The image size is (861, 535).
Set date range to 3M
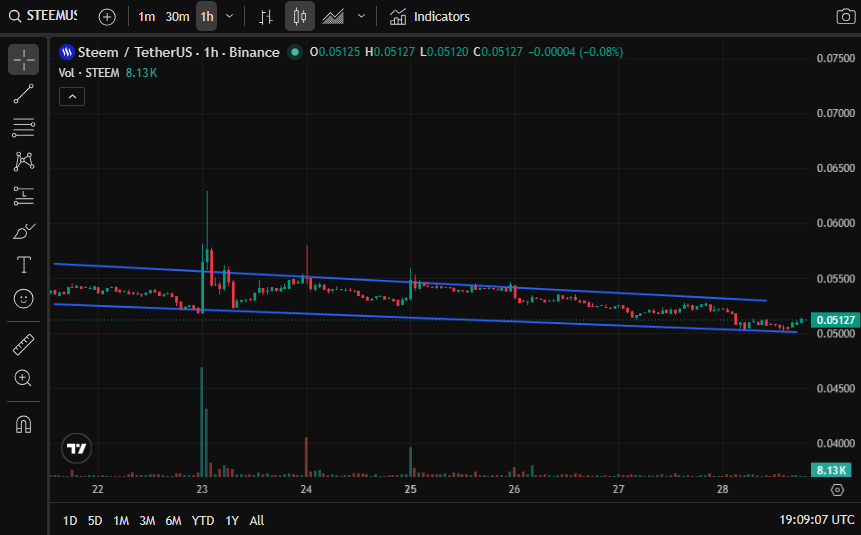click(x=147, y=520)
